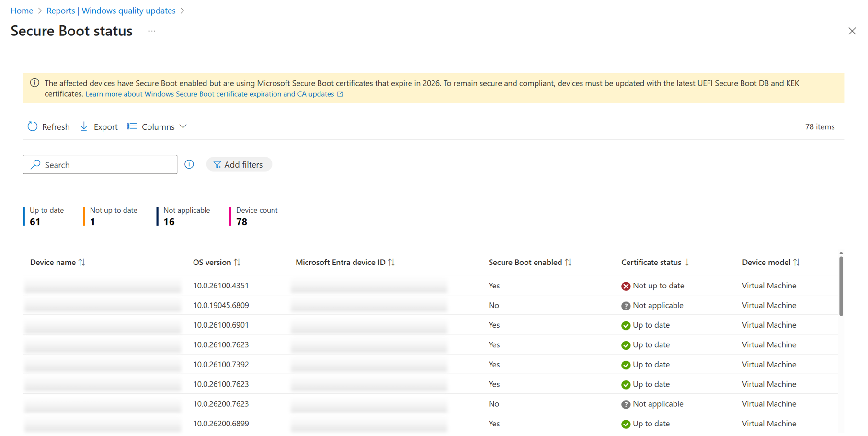Open the Columns dropdown
This screenshot has height=436, width=868.
(157, 126)
